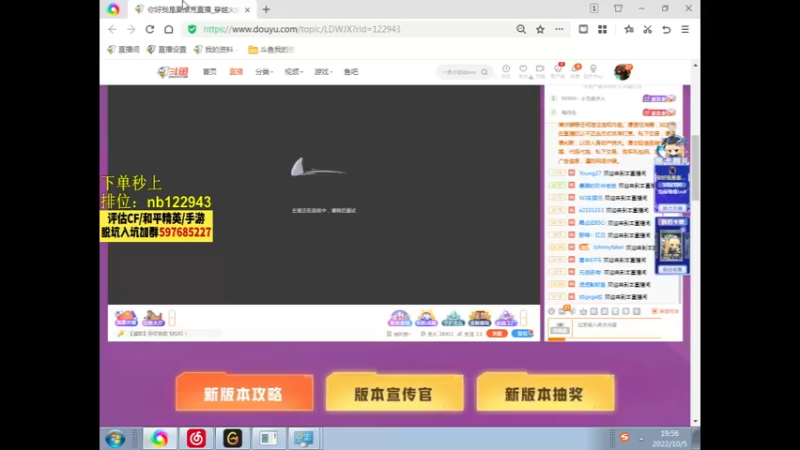
Task: Open the 福利秀 dropdown under the player
Action: point(398,334)
